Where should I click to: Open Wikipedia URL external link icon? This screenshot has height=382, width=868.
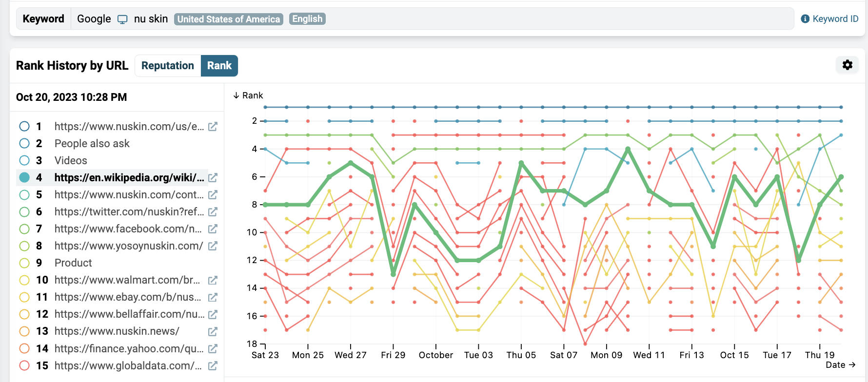point(213,178)
